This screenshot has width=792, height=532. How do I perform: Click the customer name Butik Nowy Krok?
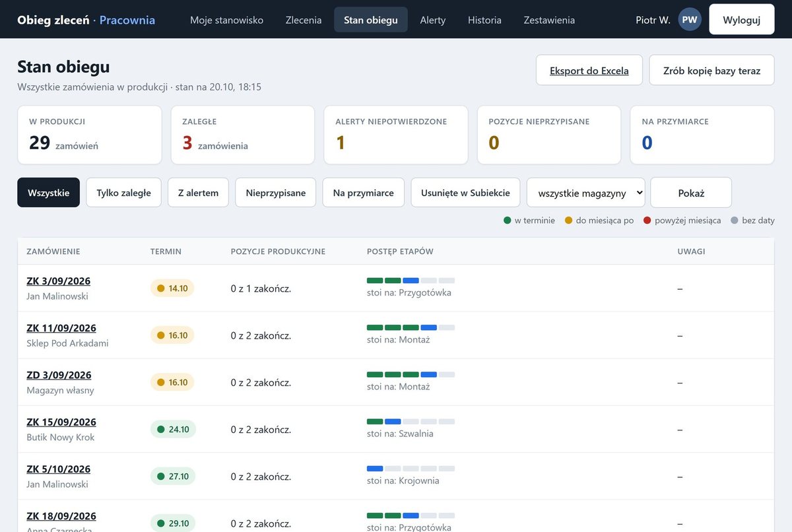coord(61,437)
